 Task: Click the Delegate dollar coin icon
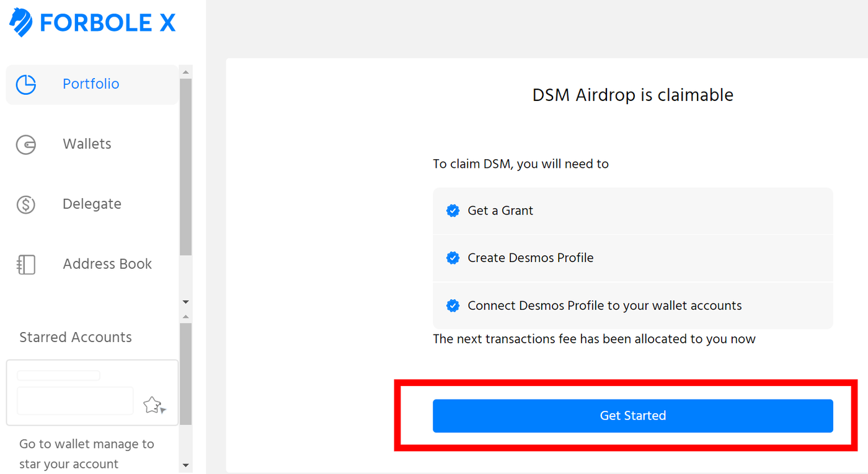pos(26,204)
